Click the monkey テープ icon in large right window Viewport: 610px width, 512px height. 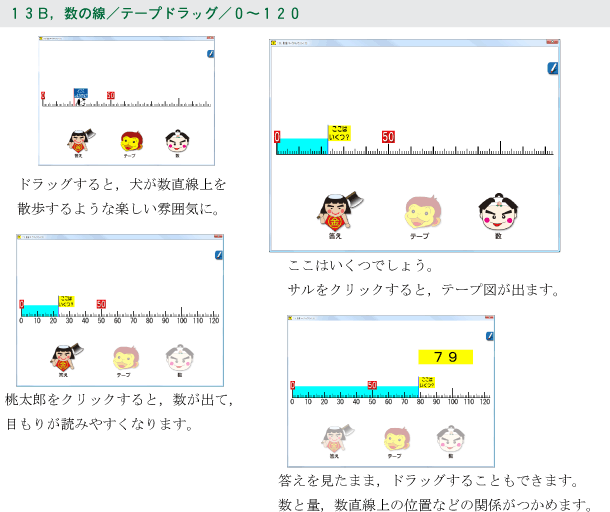coord(422,212)
